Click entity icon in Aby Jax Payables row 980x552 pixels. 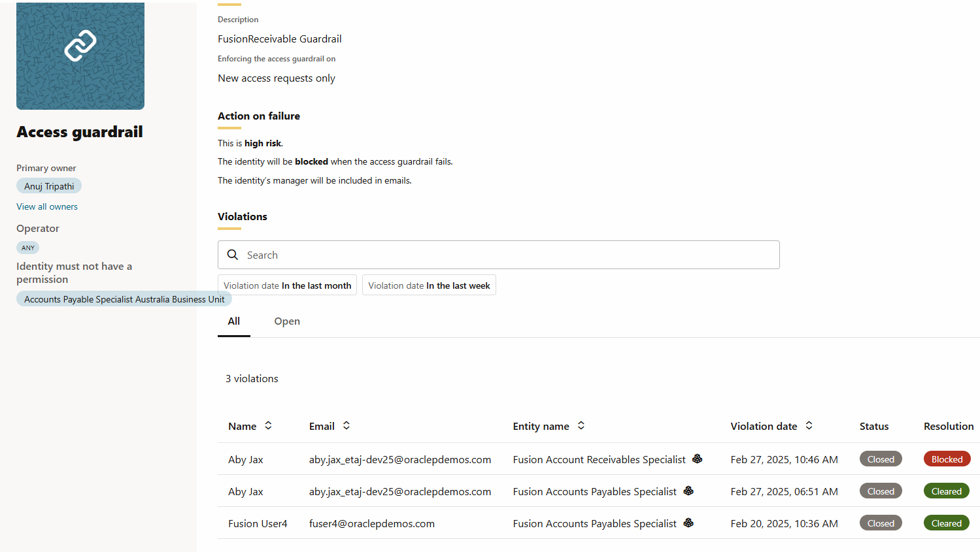click(x=688, y=491)
